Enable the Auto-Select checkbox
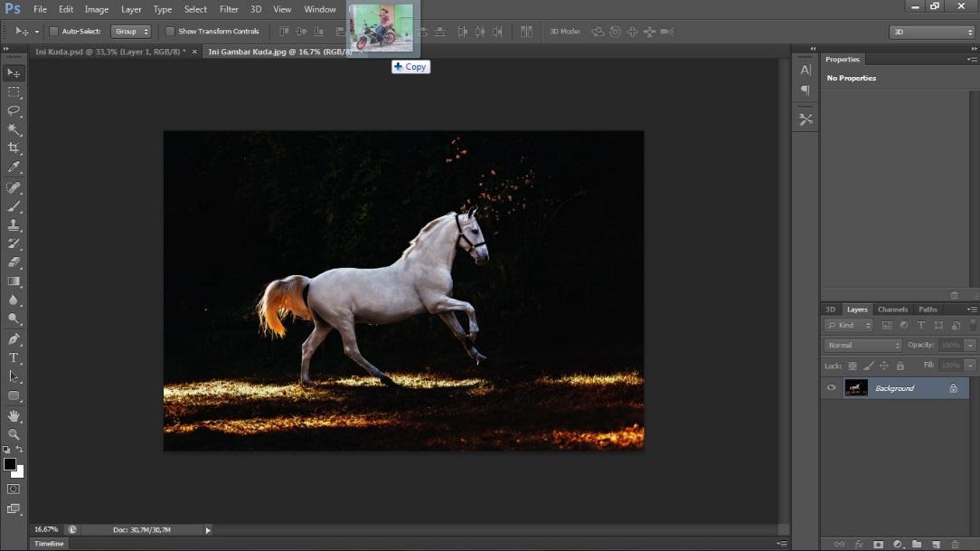This screenshot has width=980, height=551. tap(53, 32)
